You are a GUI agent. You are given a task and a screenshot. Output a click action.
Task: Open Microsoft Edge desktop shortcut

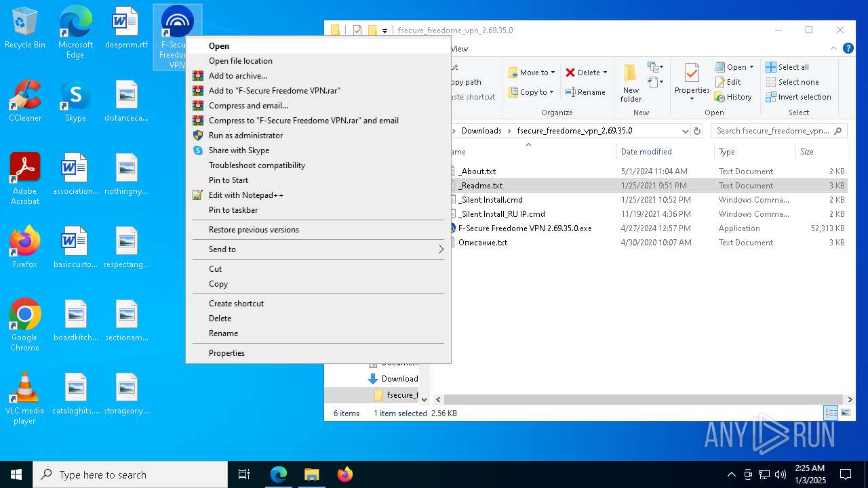click(75, 33)
